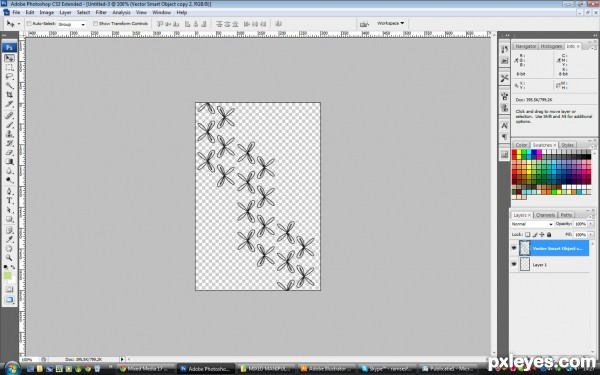The image size is (600, 375).
Task: Select the Move tool in toolbox
Action: pos(9,58)
